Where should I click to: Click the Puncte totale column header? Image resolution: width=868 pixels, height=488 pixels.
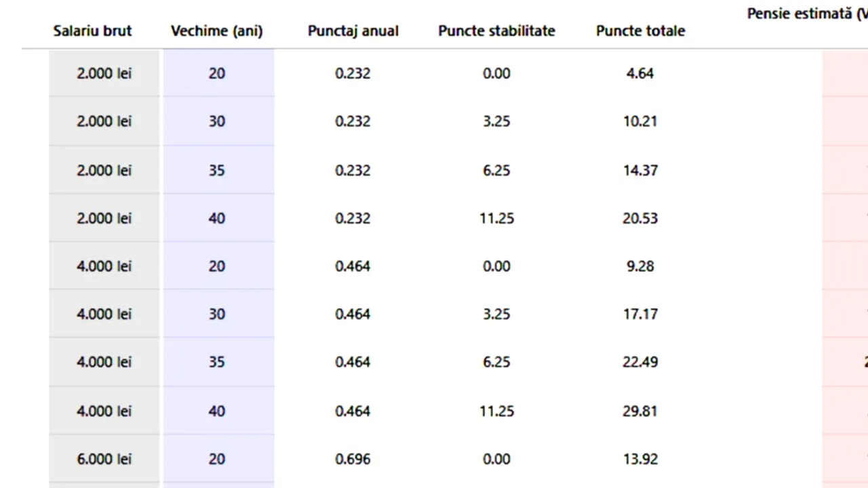tap(640, 30)
